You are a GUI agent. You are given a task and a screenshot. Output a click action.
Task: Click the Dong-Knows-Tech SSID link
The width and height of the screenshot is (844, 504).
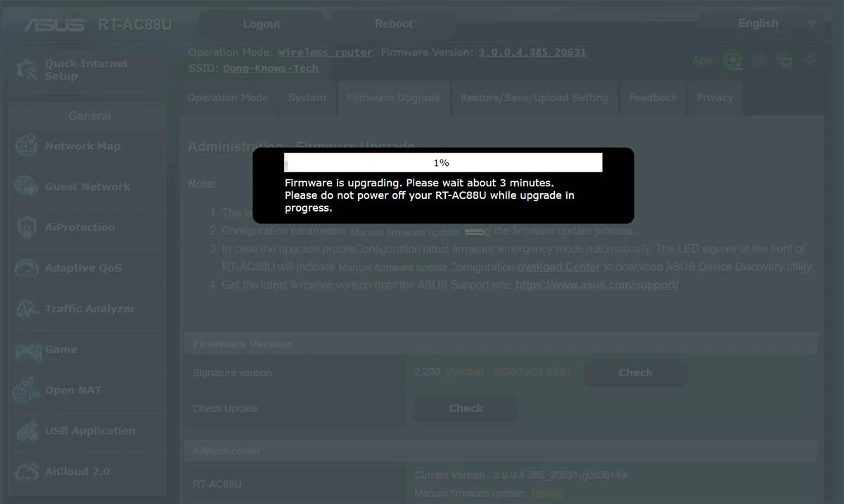point(271,68)
